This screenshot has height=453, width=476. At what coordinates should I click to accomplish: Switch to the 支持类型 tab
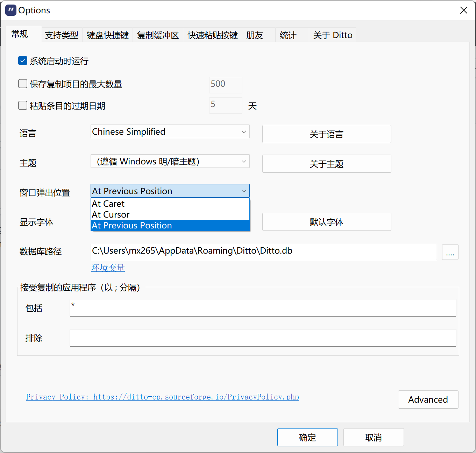pos(62,35)
